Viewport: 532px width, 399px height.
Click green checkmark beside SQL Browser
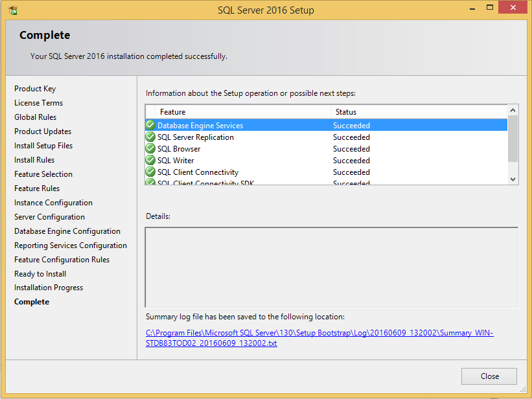pos(150,149)
